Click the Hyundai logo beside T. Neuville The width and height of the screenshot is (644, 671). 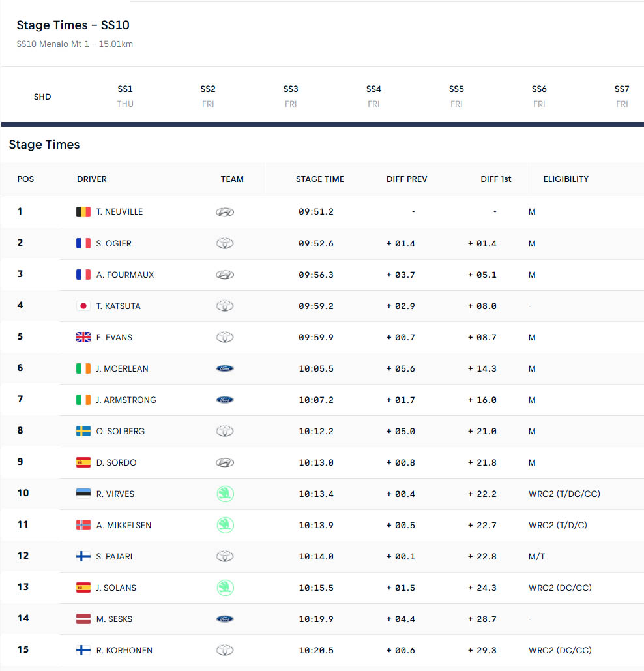(224, 212)
